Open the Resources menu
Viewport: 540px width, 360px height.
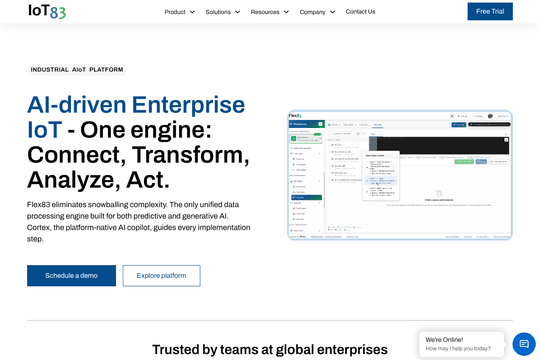point(265,12)
